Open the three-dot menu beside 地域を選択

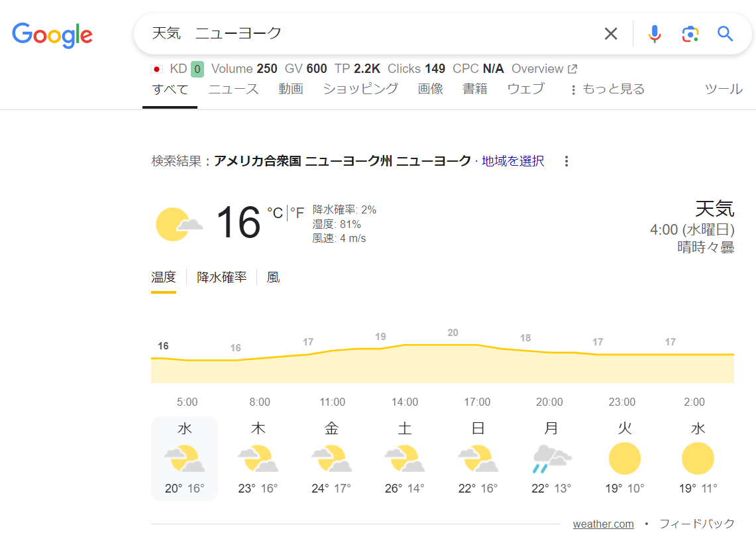tap(566, 161)
